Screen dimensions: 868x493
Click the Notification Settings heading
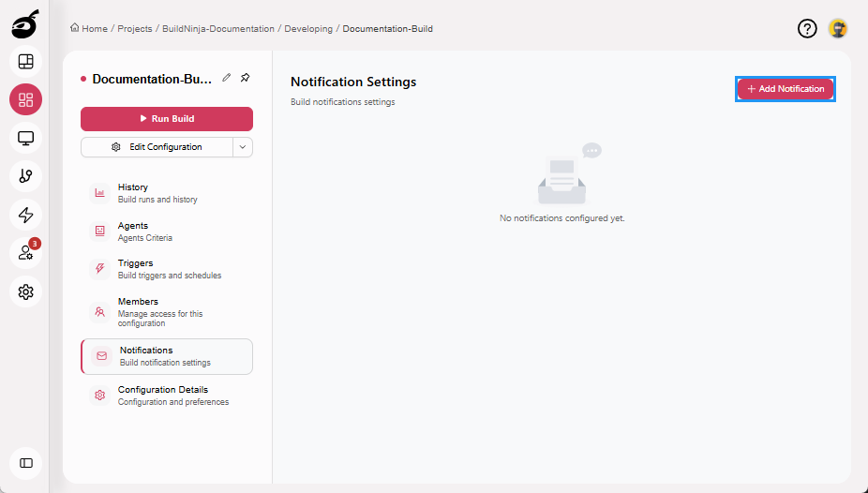tap(353, 82)
